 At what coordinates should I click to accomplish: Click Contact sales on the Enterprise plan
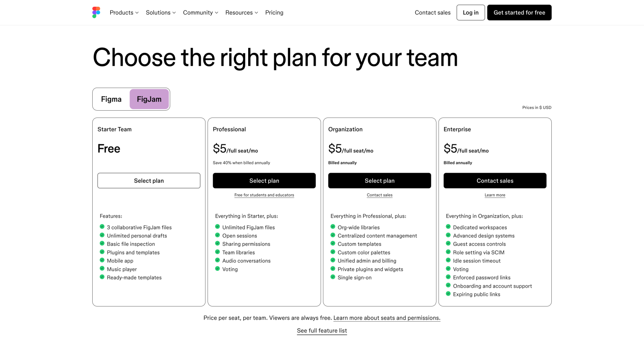tap(495, 180)
